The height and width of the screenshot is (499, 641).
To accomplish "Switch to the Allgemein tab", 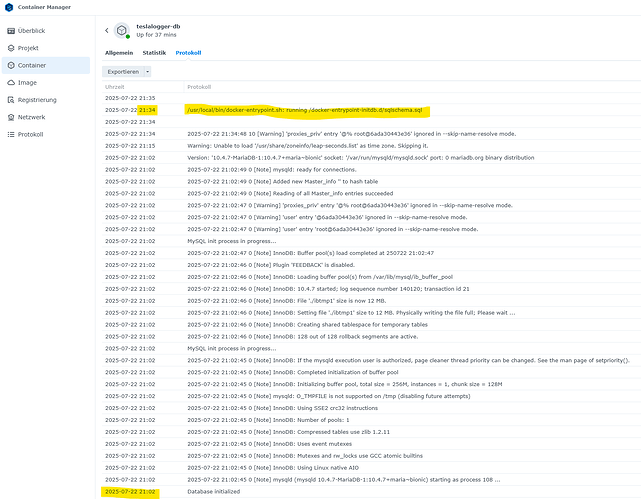I will point(119,53).
